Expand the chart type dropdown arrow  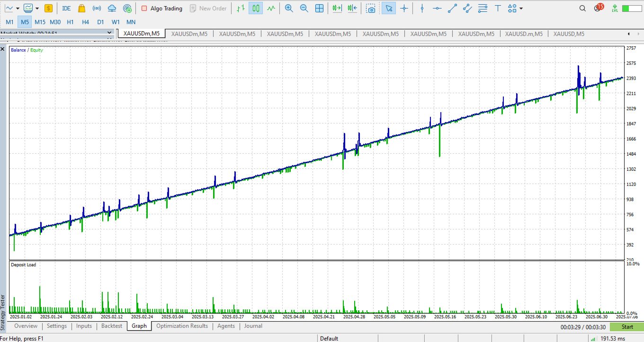(x=18, y=8)
